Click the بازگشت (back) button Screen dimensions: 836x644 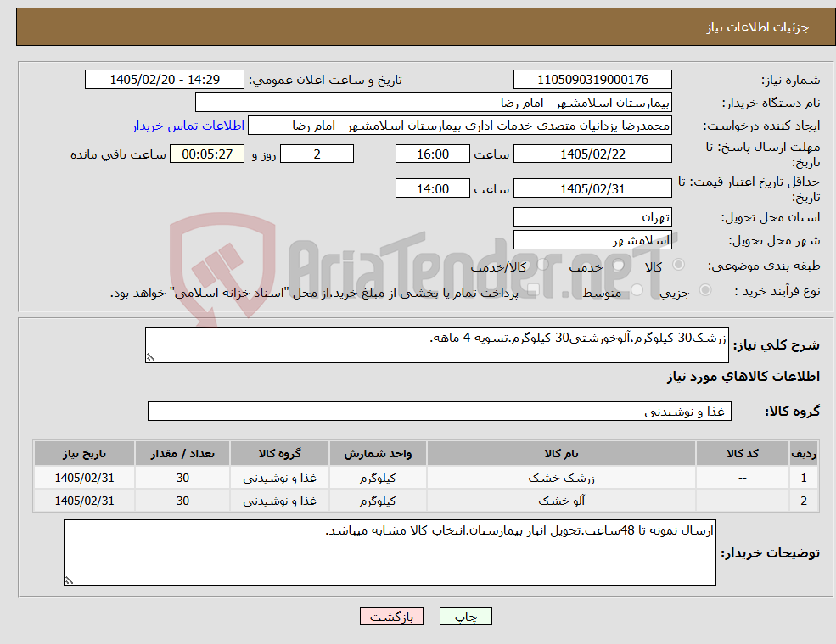coord(391,616)
